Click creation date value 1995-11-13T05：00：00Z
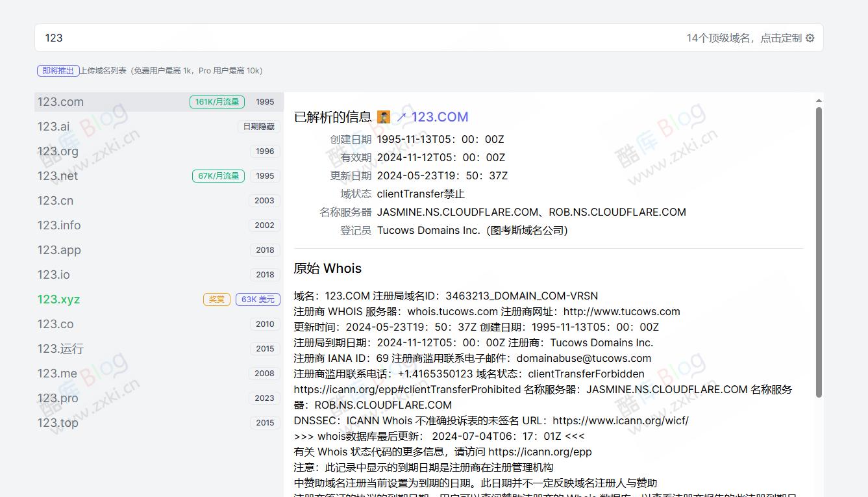This screenshot has width=868, height=497. pos(440,139)
